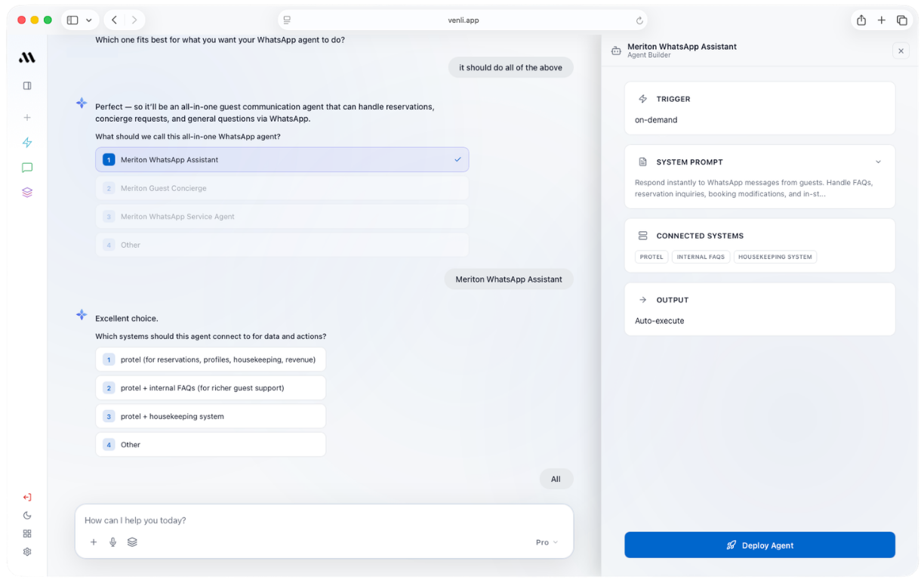
Task: Toggle dark mode moon icon
Action: (x=27, y=516)
